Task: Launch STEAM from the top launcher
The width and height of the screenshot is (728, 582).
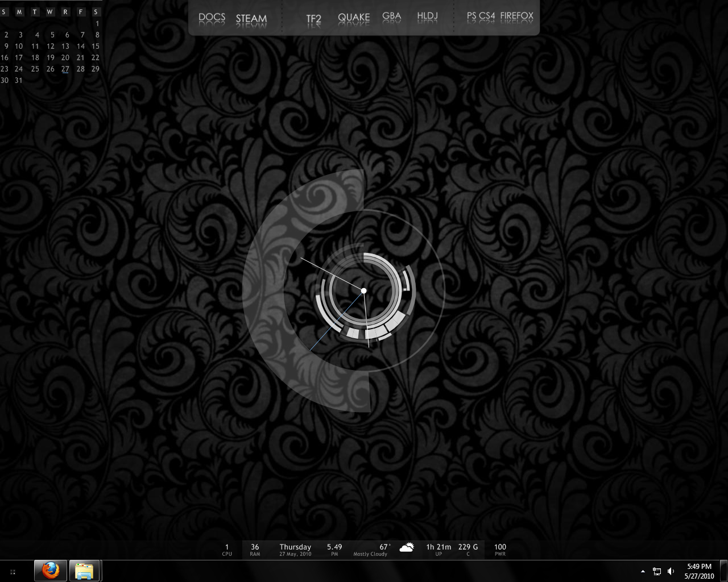Action: (251, 19)
